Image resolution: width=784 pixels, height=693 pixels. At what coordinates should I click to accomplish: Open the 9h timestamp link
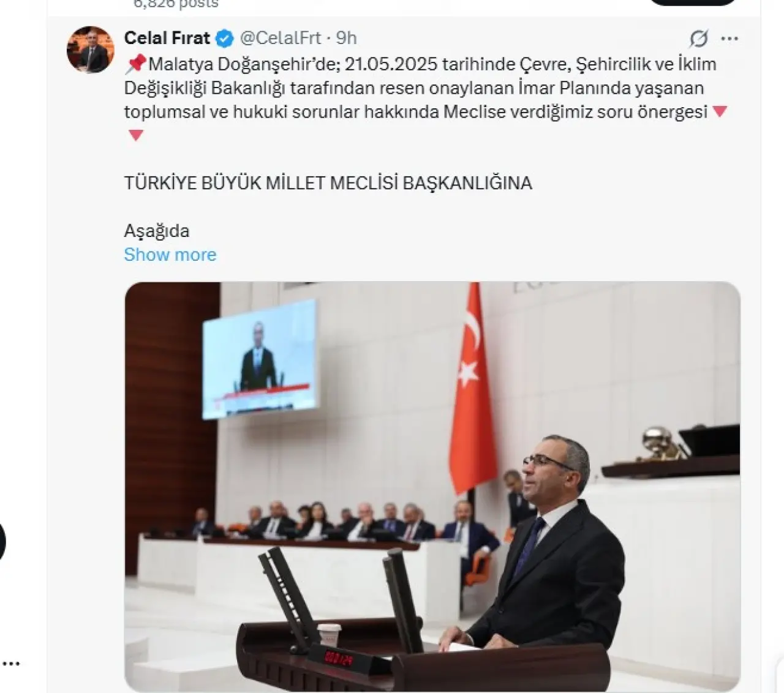346,38
